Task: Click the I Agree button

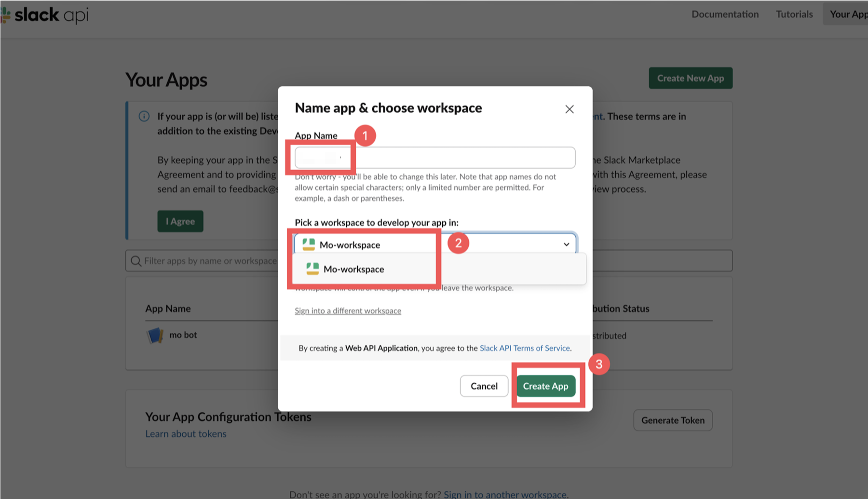Action: (x=180, y=221)
